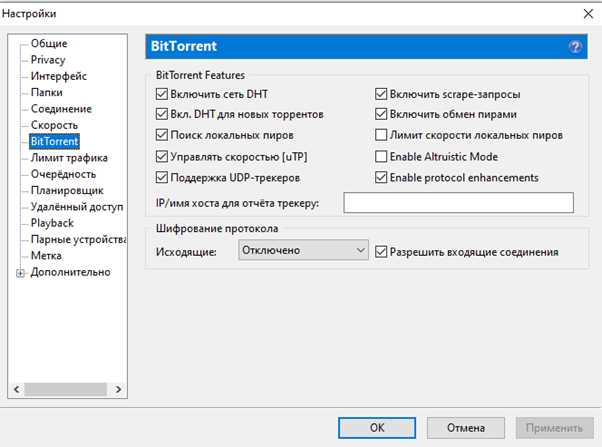Viewport: 602px width, 447px height.
Task: Select Общие in settings tree
Action: [49, 43]
